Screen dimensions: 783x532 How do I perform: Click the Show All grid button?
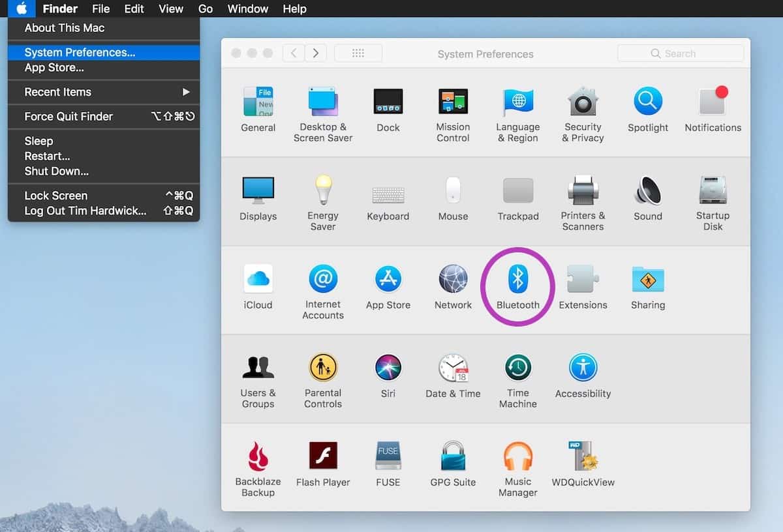358,53
